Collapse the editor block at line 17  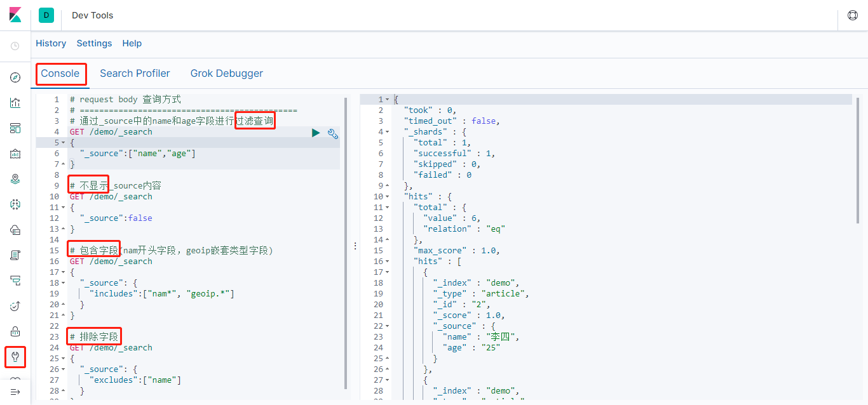click(63, 272)
